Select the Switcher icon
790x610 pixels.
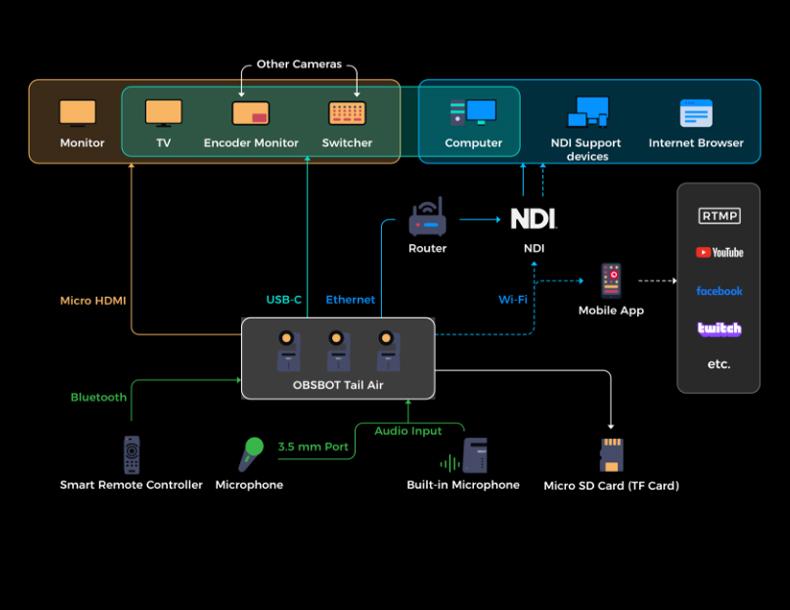347,113
